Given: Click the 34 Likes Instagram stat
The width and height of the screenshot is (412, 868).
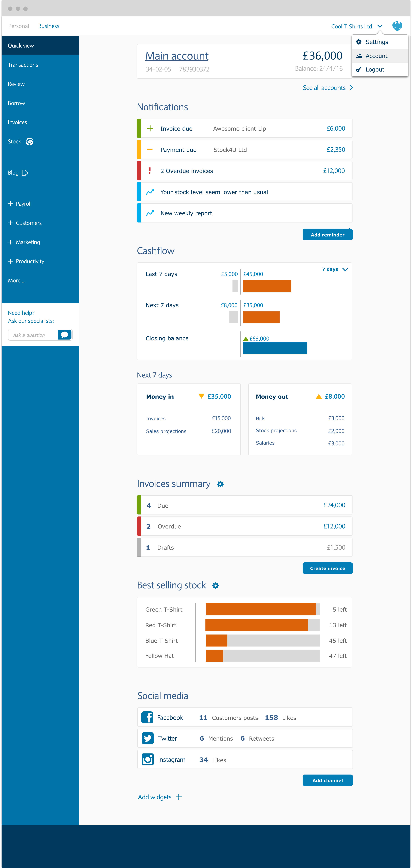Looking at the screenshot, I should tap(213, 760).
